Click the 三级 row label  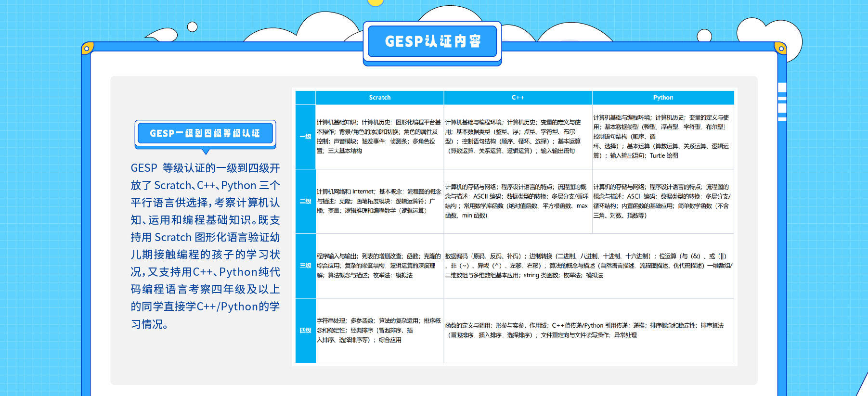point(305,266)
